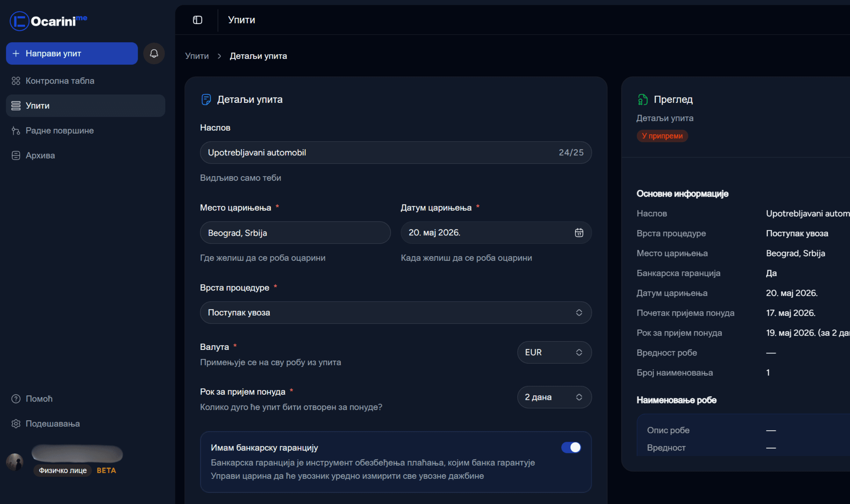Screen dimensions: 850x504
Task: Click the Опис робе row label
Action: click(x=668, y=430)
